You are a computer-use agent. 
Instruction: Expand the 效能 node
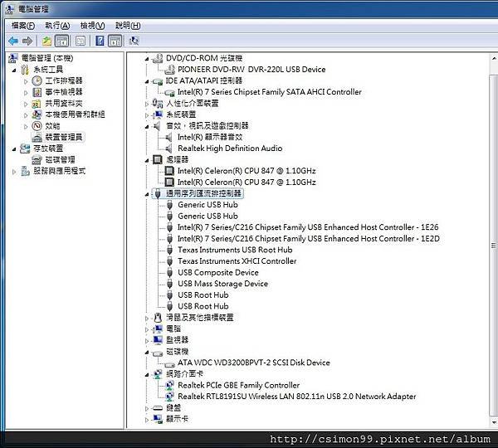[26, 127]
